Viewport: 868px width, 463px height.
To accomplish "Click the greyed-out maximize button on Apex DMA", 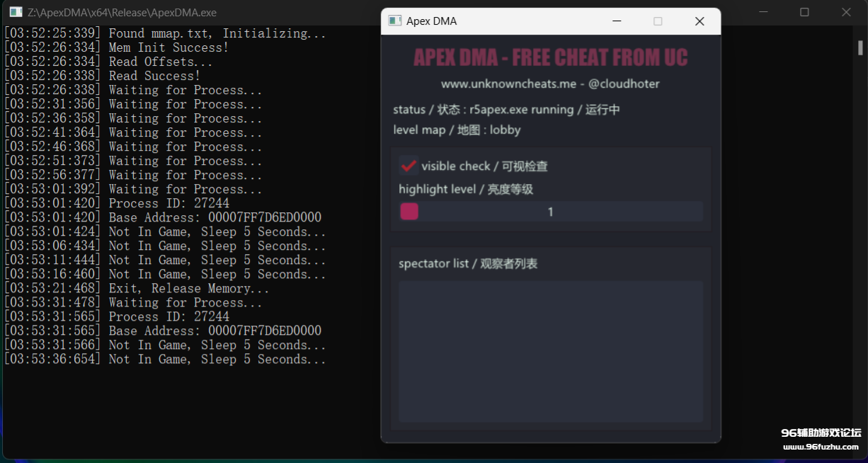I will [658, 21].
